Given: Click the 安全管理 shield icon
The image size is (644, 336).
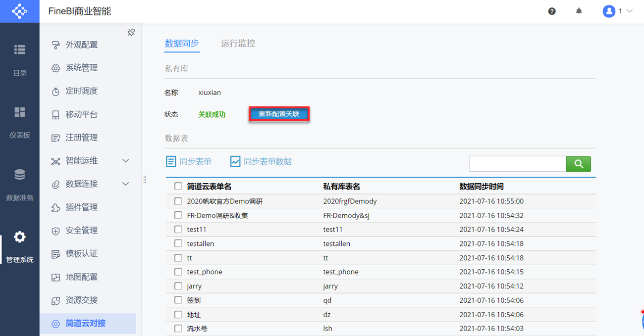Looking at the screenshot, I should pos(56,231).
